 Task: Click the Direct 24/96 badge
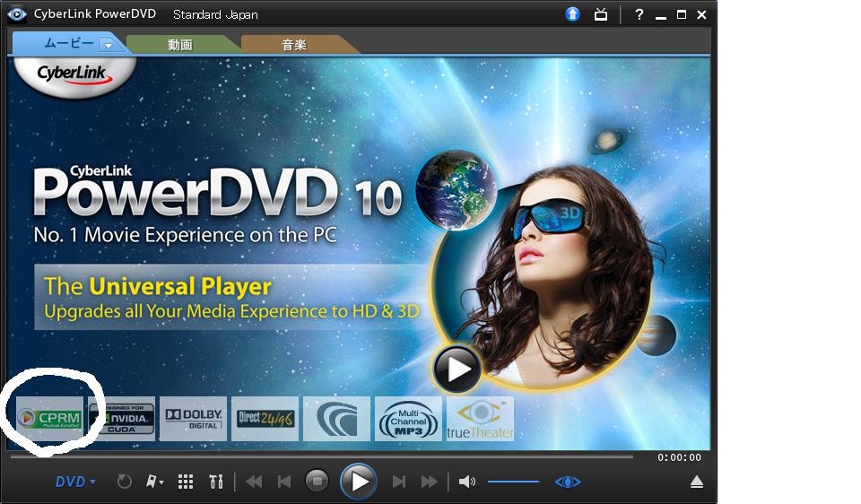(x=265, y=418)
